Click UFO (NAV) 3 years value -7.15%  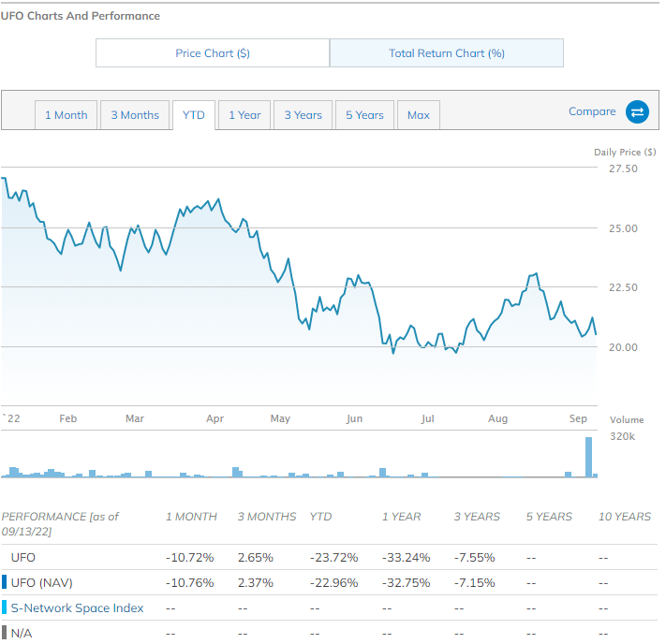pyautogui.click(x=474, y=582)
